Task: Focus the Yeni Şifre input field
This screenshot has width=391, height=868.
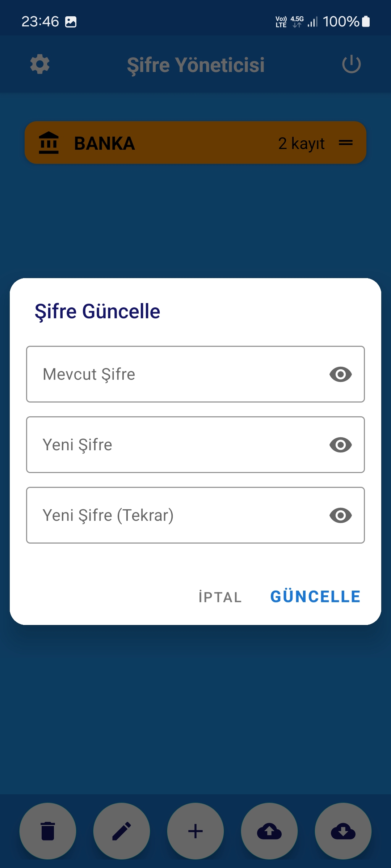Action: 174,445
